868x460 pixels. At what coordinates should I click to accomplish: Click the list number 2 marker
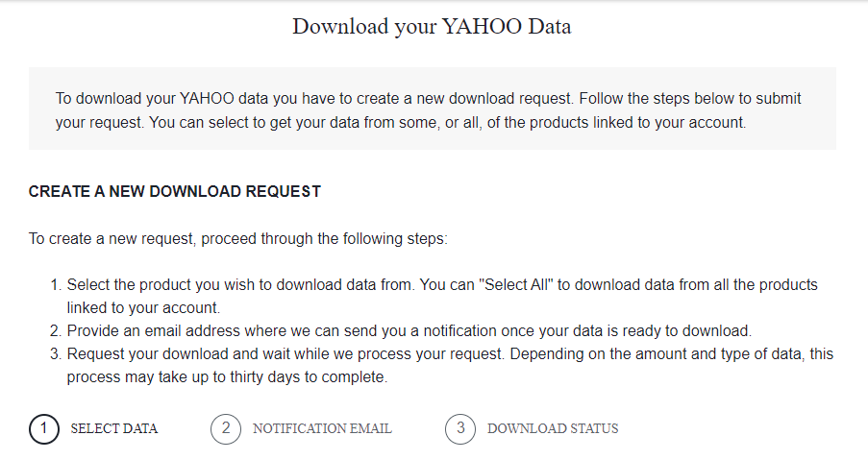[x=56, y=331]
